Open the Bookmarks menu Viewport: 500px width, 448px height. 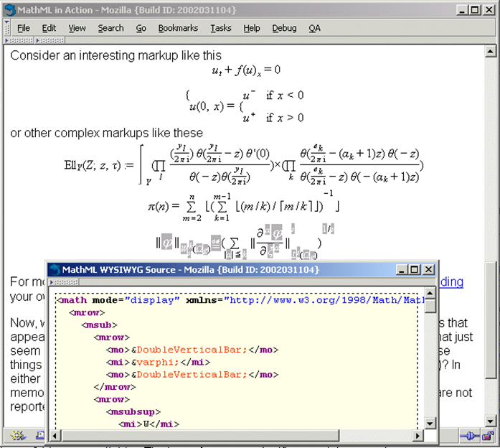point(178,28)
